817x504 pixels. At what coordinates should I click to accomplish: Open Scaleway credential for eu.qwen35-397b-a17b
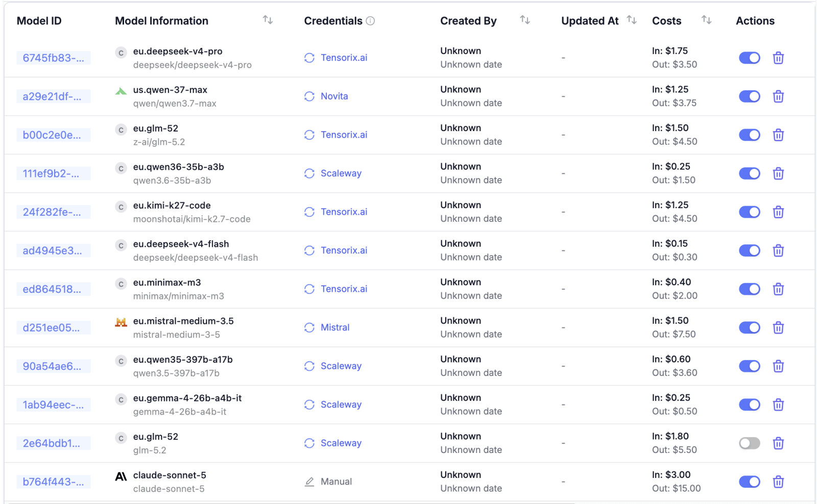[341, 366]
